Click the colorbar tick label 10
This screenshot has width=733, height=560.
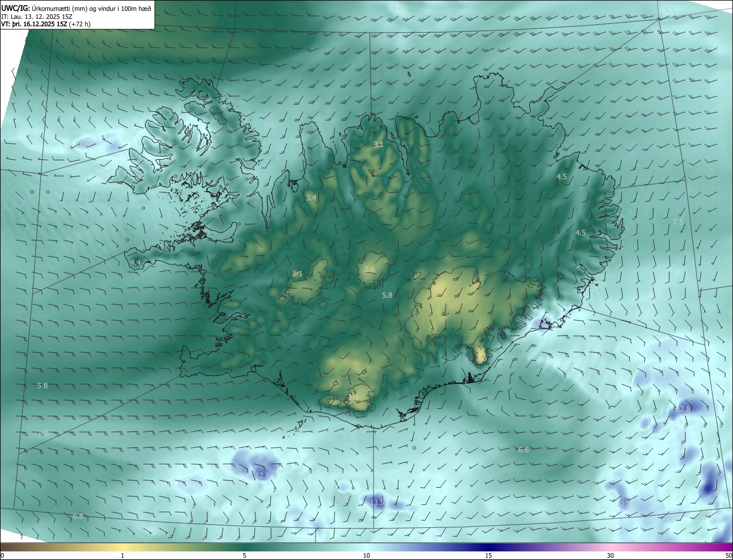366,555
